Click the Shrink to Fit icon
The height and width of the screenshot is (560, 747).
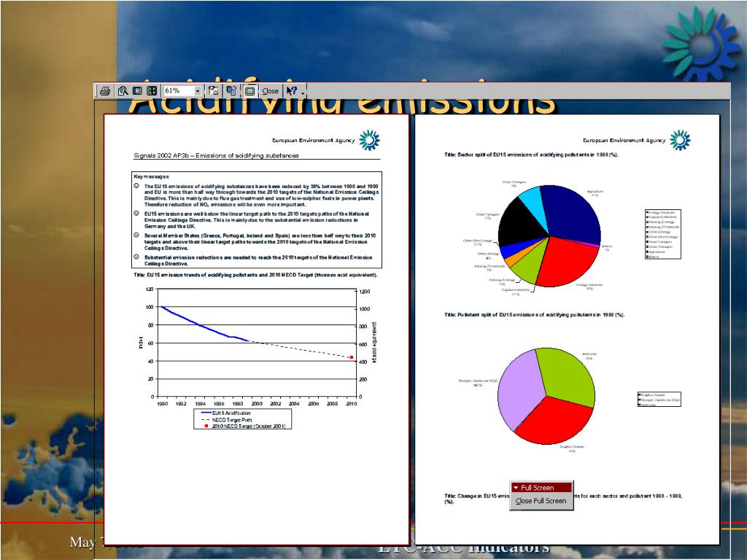pos(231,90)
